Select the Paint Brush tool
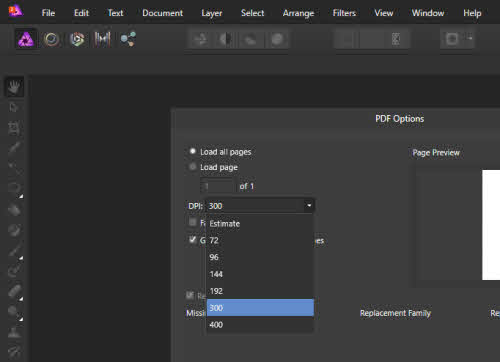The image size is (500, 362). 14,250
